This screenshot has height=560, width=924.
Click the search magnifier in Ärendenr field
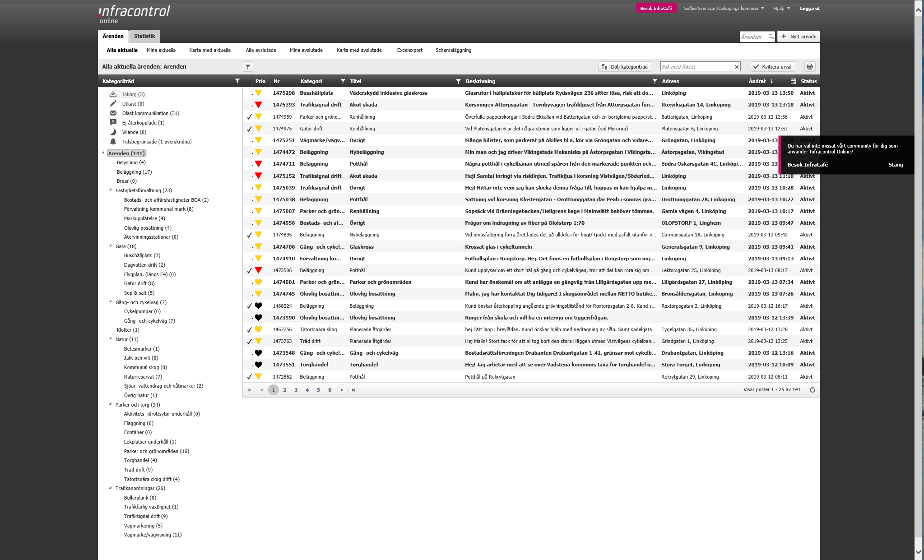pyautogui.click(x=771, y=37)
